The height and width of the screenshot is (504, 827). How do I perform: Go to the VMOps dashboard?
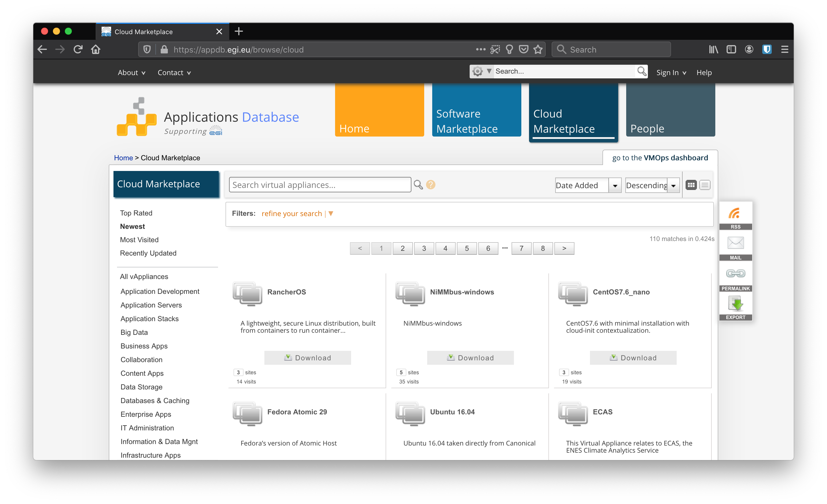(x=660, y=158)
